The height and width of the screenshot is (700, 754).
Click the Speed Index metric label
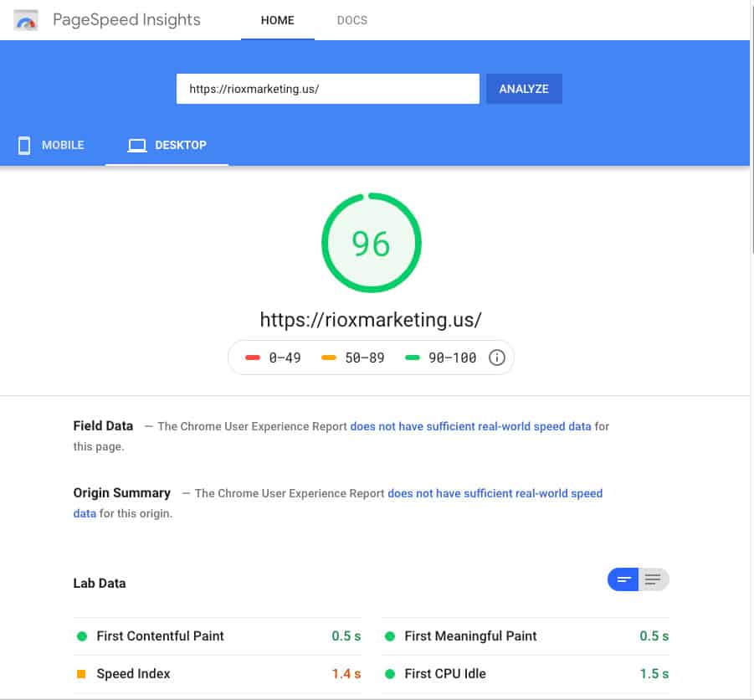click(x=133, y=673)
